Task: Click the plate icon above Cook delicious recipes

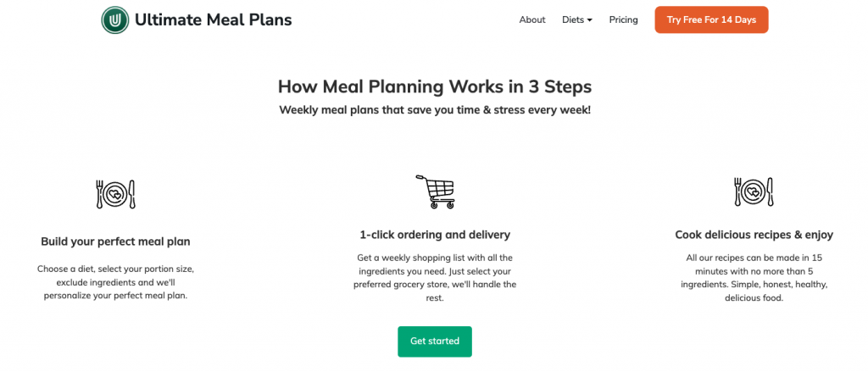Action: tap(752, 193)
